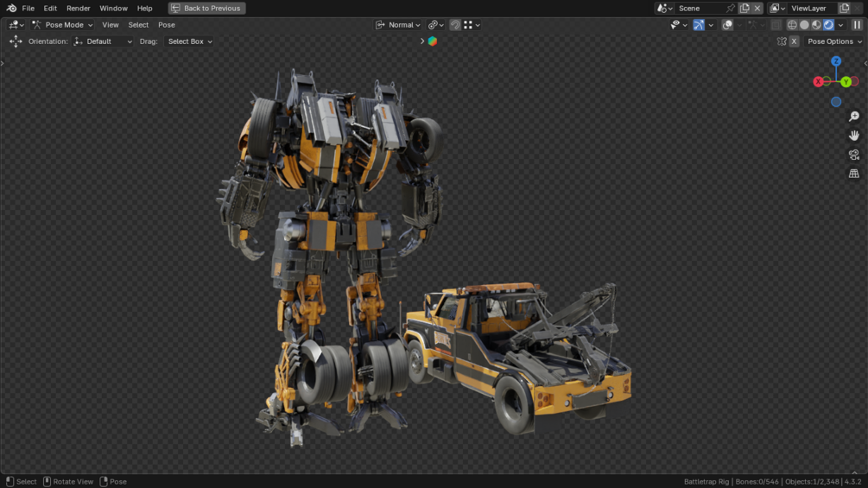
Task: Open the scene browse dropdown
Action: (664, 9)
